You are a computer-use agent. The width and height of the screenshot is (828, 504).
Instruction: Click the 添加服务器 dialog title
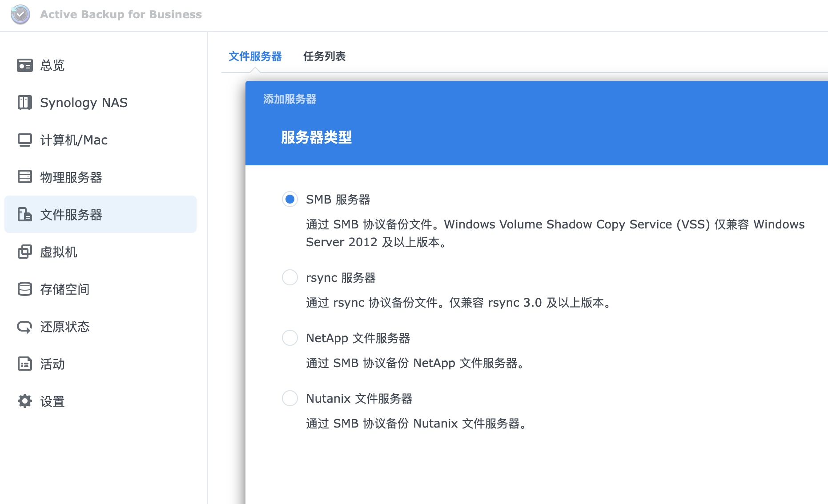(x=290, y=99)
